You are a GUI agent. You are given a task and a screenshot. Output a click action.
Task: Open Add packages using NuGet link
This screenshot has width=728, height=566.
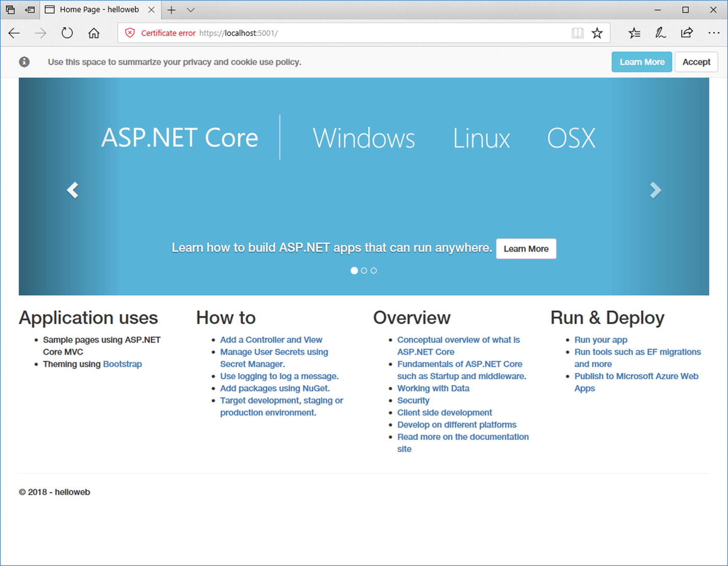click(275, 389)
